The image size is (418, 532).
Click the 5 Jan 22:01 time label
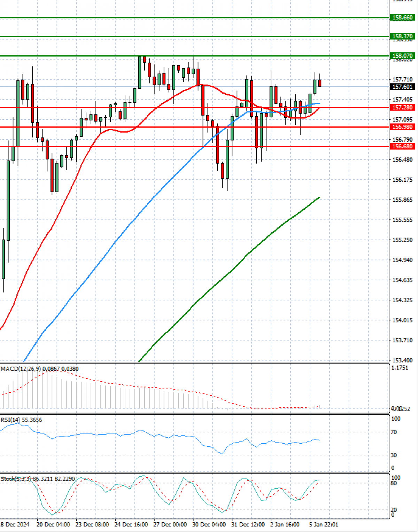tap(324, 524)
